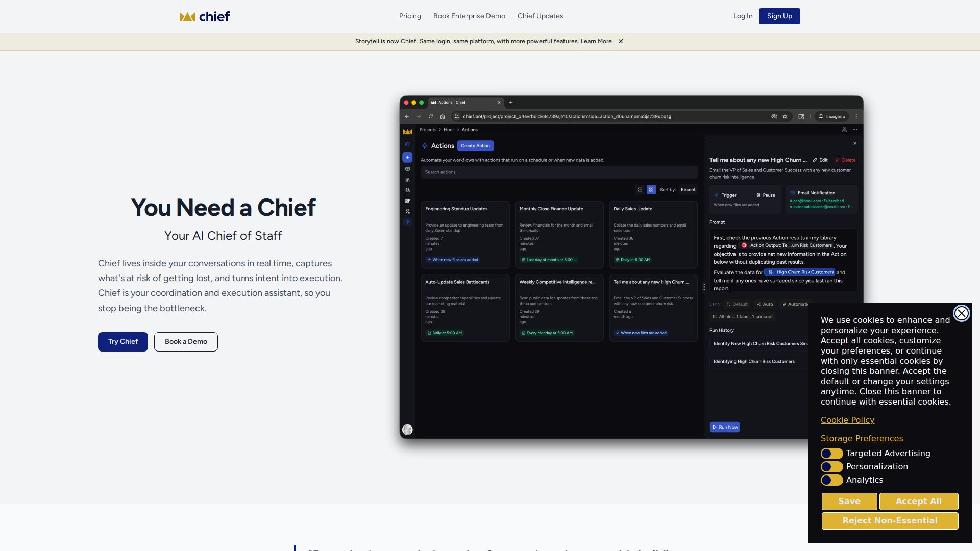980x551 pixels.
Task: Toggle the Personalization cookie switch
Action: 831,467
